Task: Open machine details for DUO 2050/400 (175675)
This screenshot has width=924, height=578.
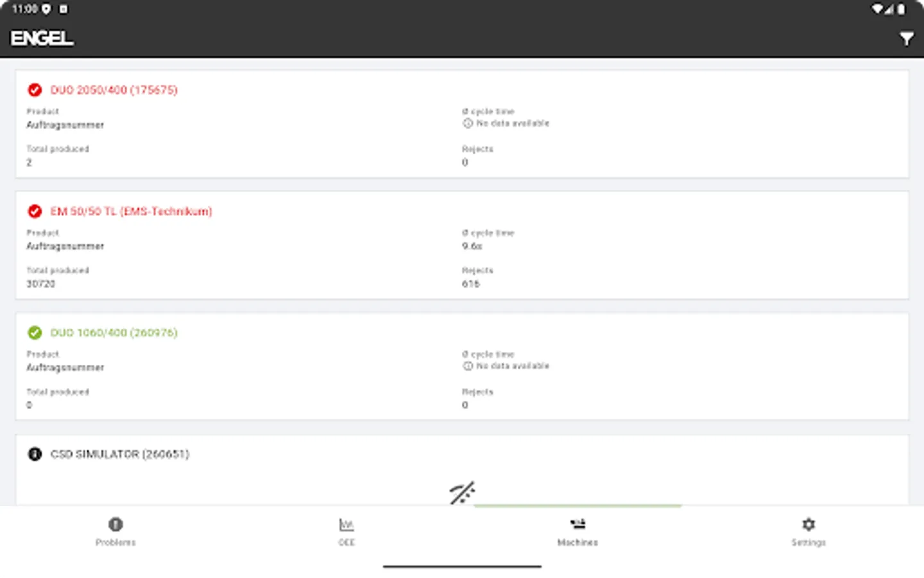Action: (114, 90)
